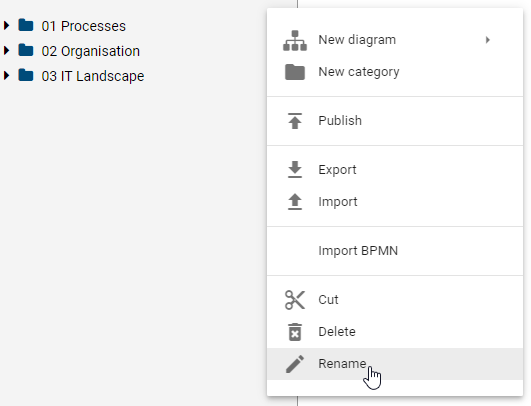Click the Delete trash bin icon
531x406 pixels.
tap(295, 332)
